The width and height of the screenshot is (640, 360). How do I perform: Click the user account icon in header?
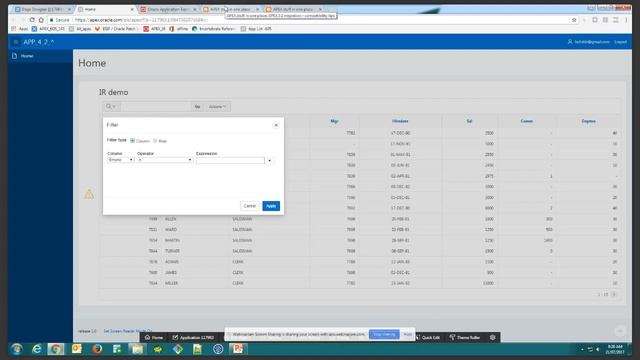click(570, 42)
